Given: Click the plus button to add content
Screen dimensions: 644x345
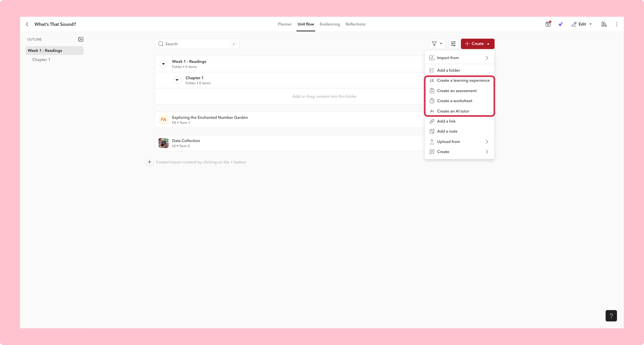Looking at the screenshot, I should [149, 162].
